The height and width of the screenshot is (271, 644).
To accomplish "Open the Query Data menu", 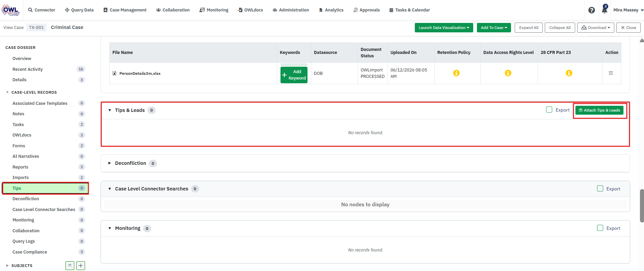I will pyautogui.click(x=79, y=10).
